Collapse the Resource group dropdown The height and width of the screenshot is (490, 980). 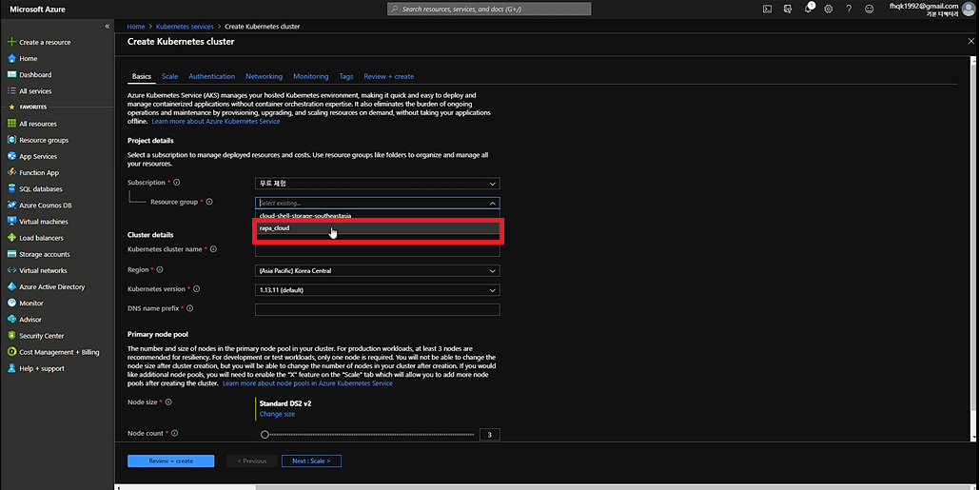[x=493, y=203]
